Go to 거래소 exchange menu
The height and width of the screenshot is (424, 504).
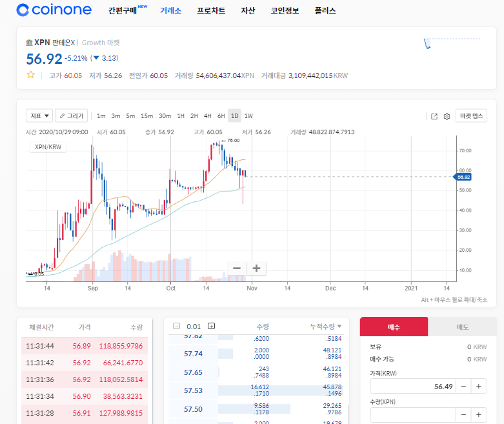[x=170, y=10]
